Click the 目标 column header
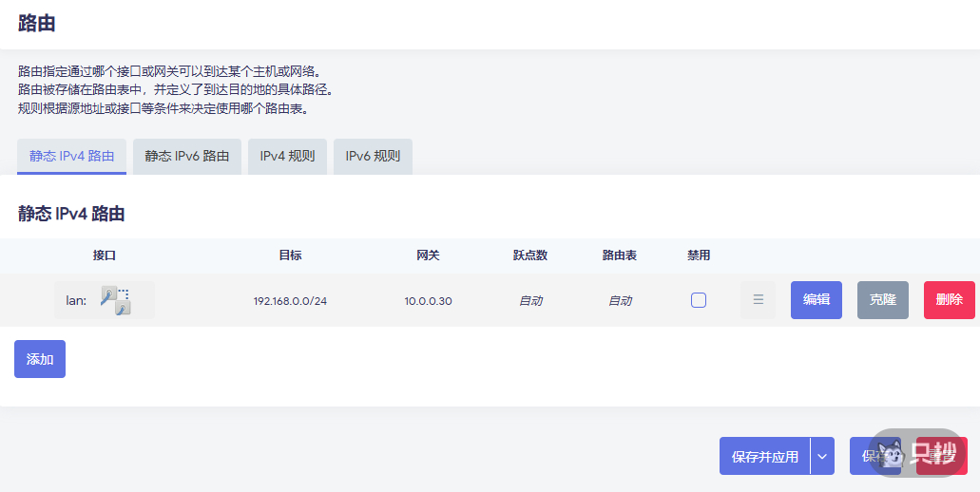Image resolution: width=980 pixels, height=492 pixels. 290,255
